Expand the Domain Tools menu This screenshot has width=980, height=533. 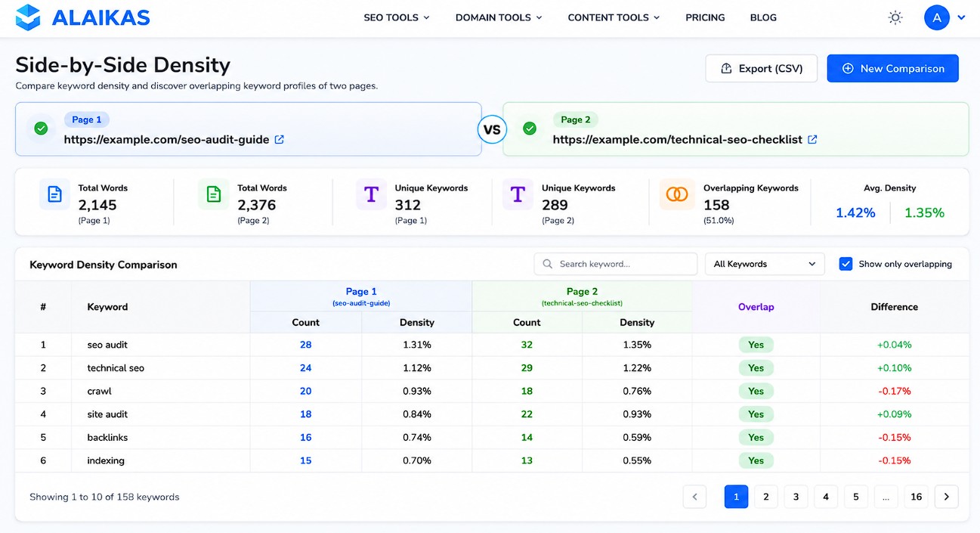point(499,17)
